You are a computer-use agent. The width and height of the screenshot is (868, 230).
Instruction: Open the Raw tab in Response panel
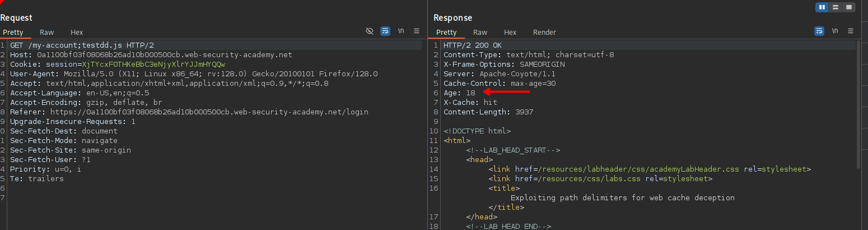click(480, 33)
